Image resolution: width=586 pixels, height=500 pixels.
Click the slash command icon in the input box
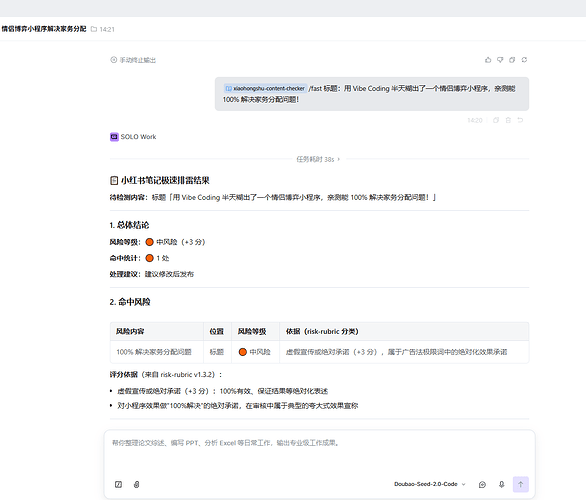tap(118, 484)
